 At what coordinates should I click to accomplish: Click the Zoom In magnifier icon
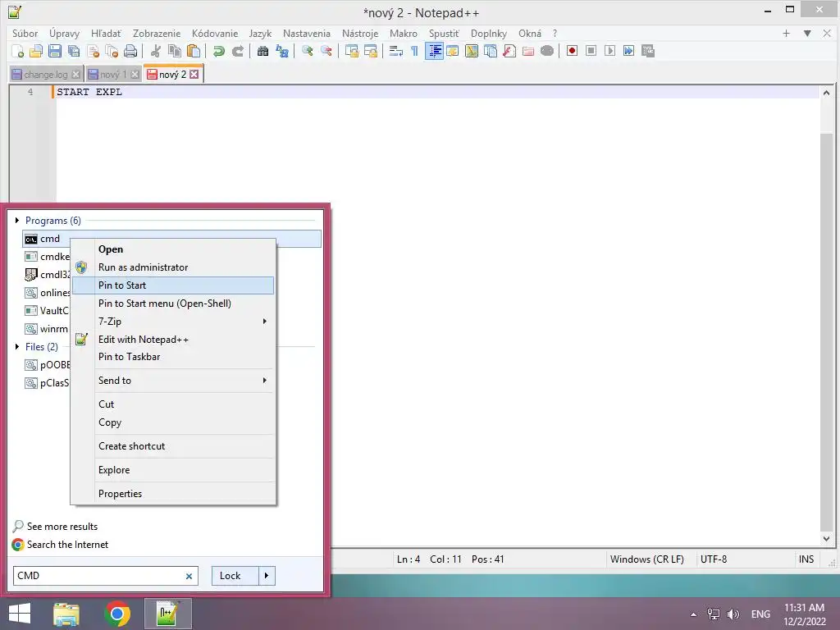(x=307, y=51)
